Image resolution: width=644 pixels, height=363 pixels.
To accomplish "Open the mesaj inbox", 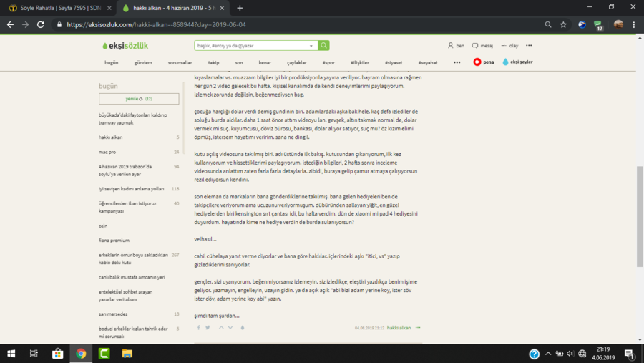I will [482, 46].
